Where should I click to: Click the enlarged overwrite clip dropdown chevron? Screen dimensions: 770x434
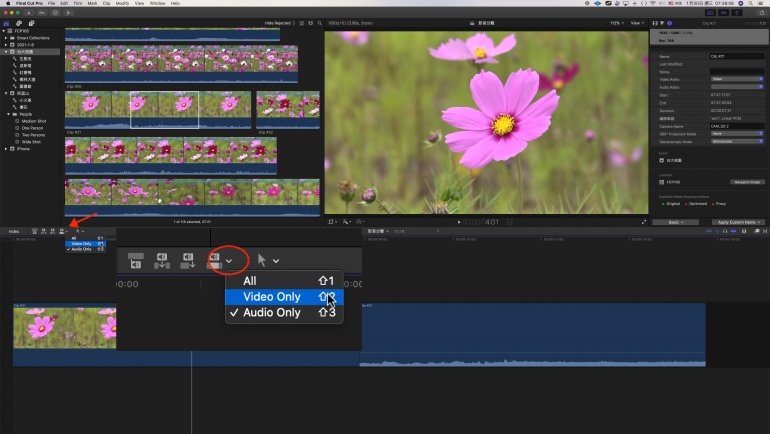(x=230, y=261)
